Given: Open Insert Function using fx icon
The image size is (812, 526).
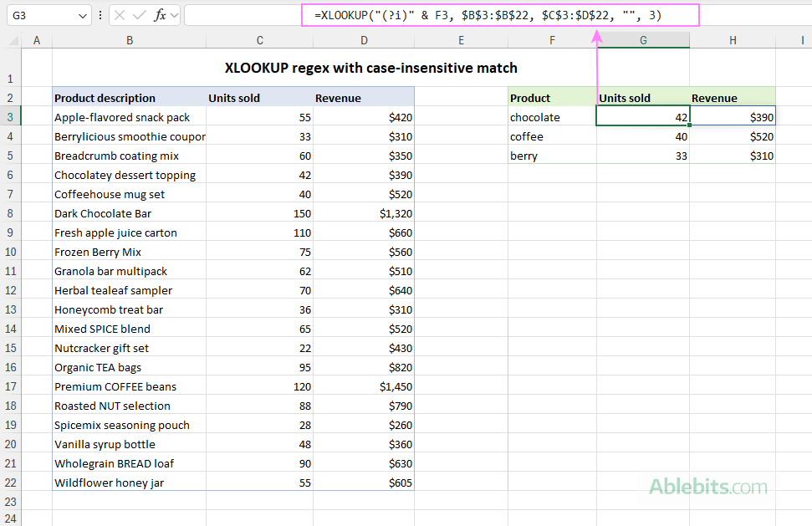Looking at the screenshot, I should (x=160, y=14).
